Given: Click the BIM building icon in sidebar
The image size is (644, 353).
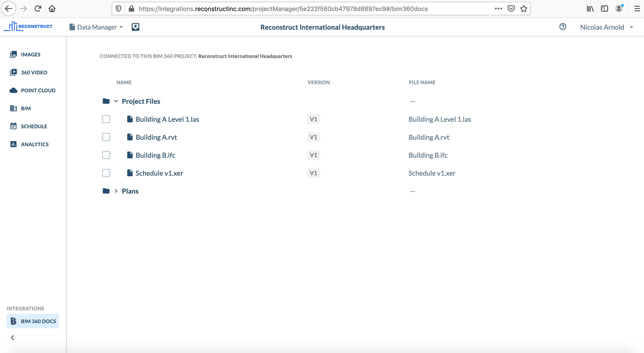Looking at the screenshot, I should 13,108.
